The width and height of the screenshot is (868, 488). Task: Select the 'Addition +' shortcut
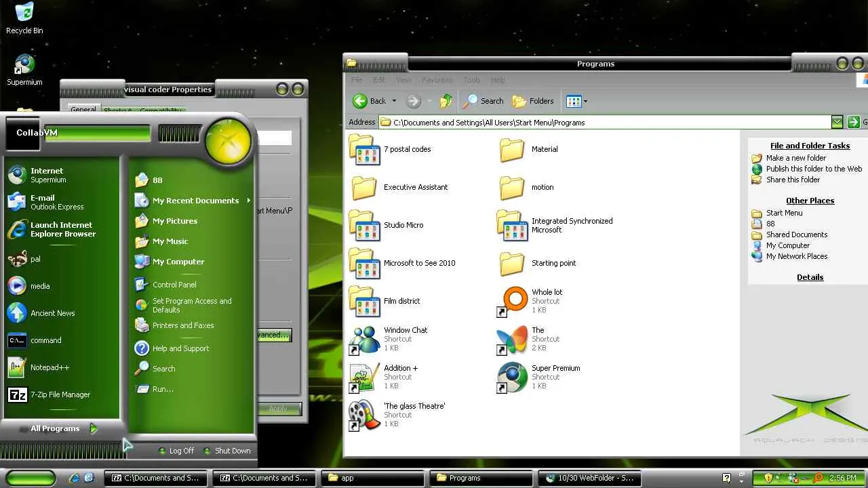384,377
